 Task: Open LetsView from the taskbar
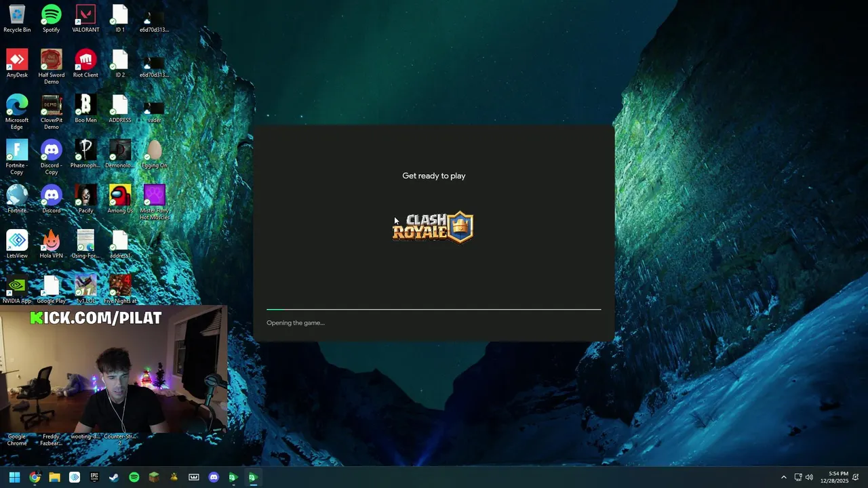point(75,477)
